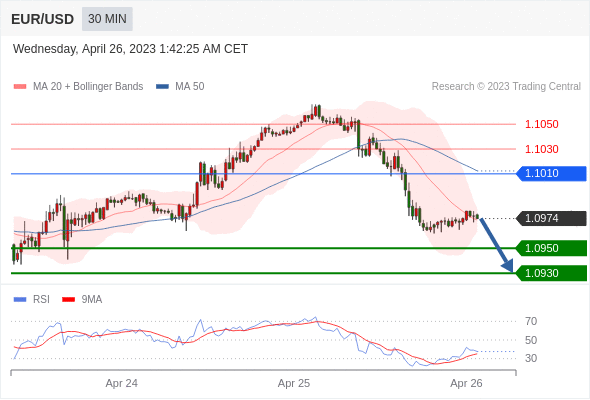Select the MA 50 blue legend swatch
The height and width of the screenshot is (400, 590).
(162, 87)
